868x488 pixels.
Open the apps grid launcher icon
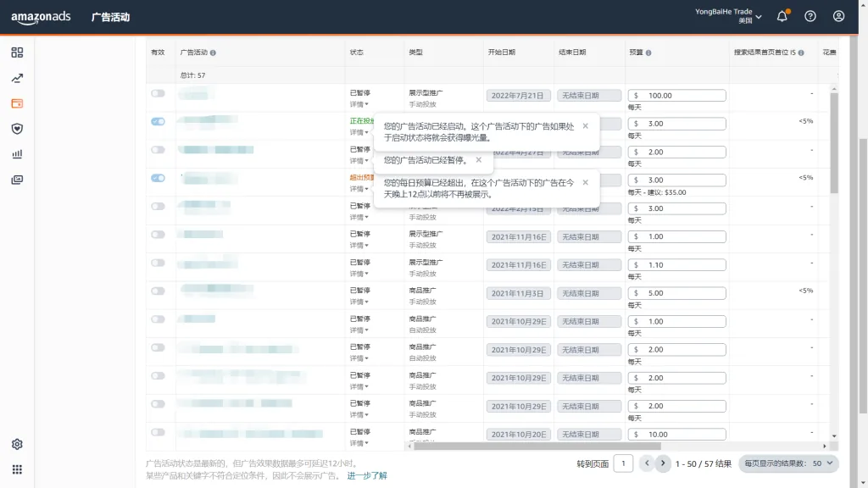pos(17,469)
